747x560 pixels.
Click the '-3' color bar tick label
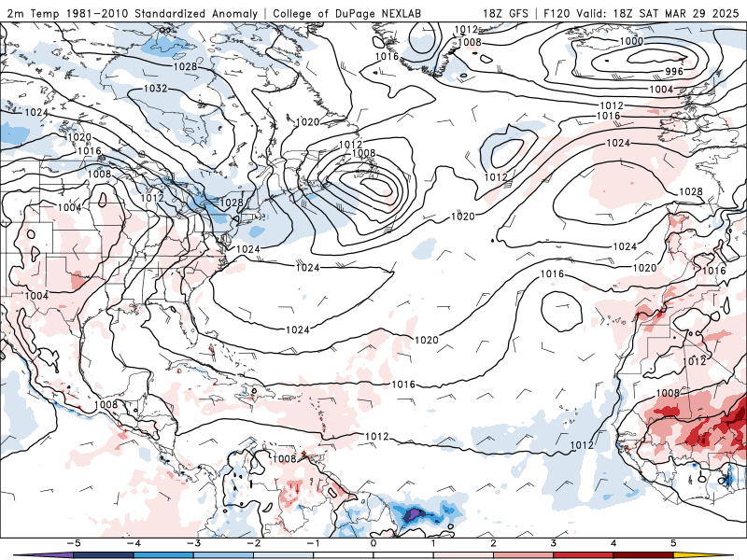click(x=193, y=543)
